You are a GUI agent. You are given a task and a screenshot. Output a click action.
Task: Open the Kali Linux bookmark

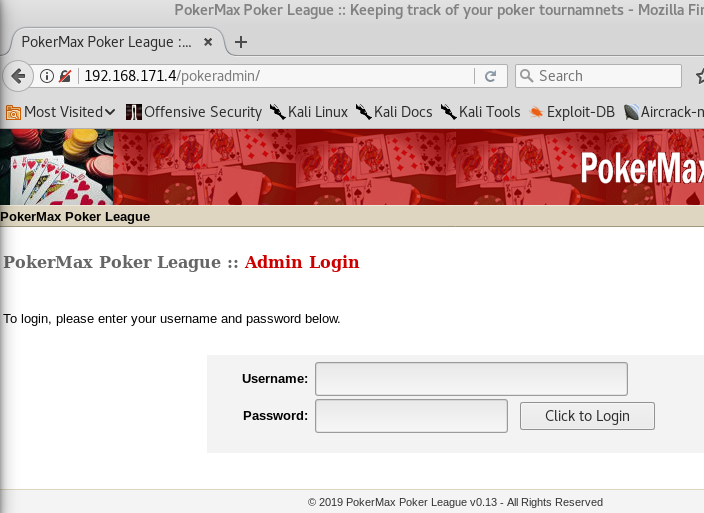pyautogui.click(x=309, y=112)
